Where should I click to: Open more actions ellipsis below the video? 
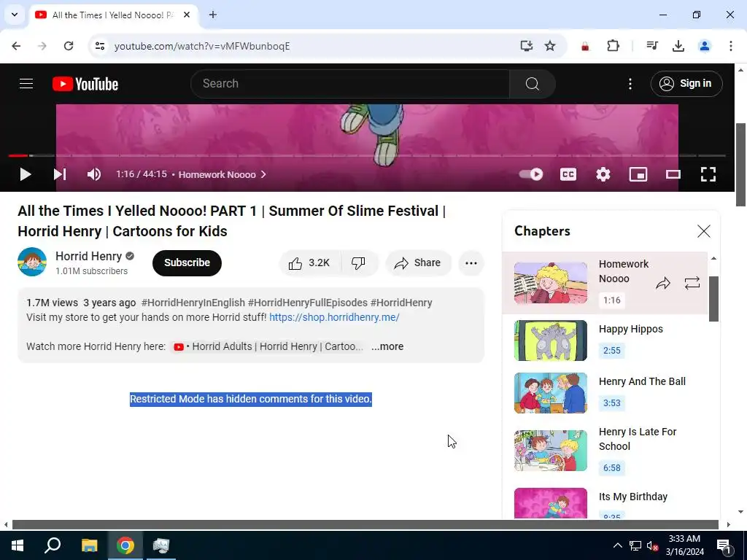pyautogui.click(x=471, y=262)
